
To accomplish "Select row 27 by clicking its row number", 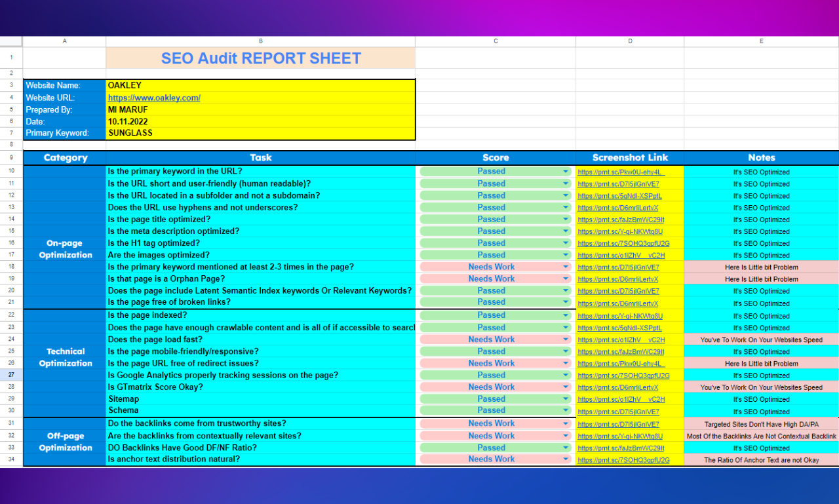I will pos(10,374).
